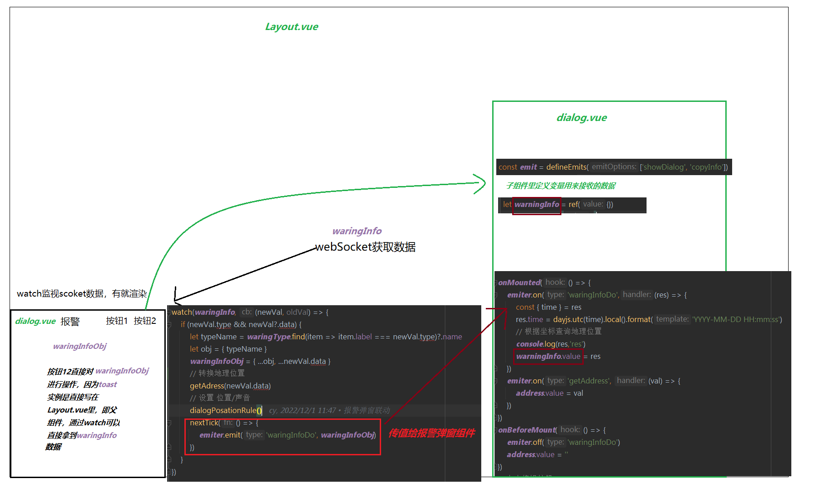Click the getAdress(newVal.data) line
Viewport: 815px width, 504px height.
(x=230, y=386)
